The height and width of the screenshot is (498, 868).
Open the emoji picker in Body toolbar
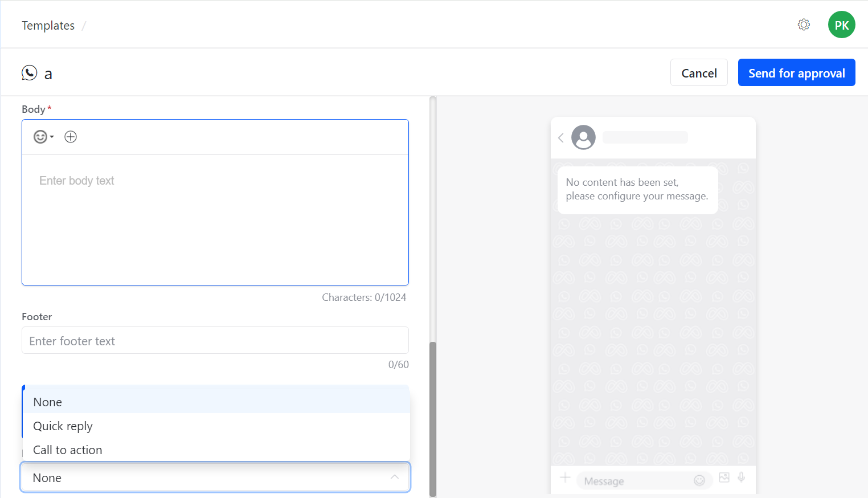coord(43,137)
